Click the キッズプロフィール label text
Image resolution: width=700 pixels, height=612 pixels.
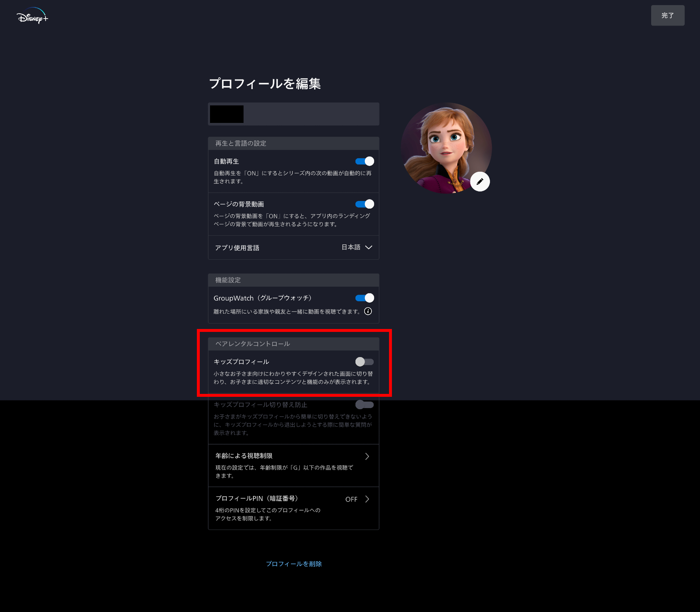click(241, 362)
